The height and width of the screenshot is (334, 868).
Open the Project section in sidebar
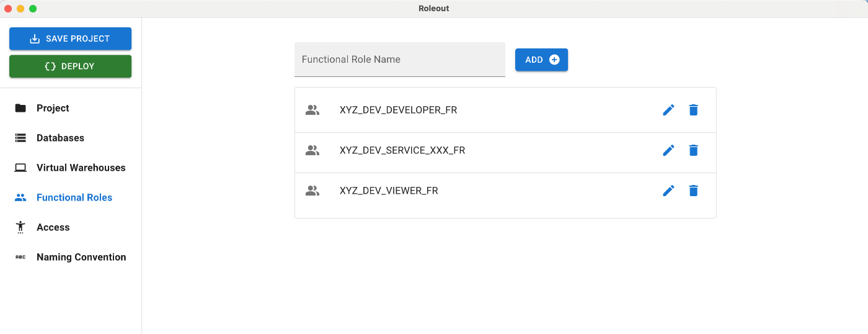tap(53, 108)
